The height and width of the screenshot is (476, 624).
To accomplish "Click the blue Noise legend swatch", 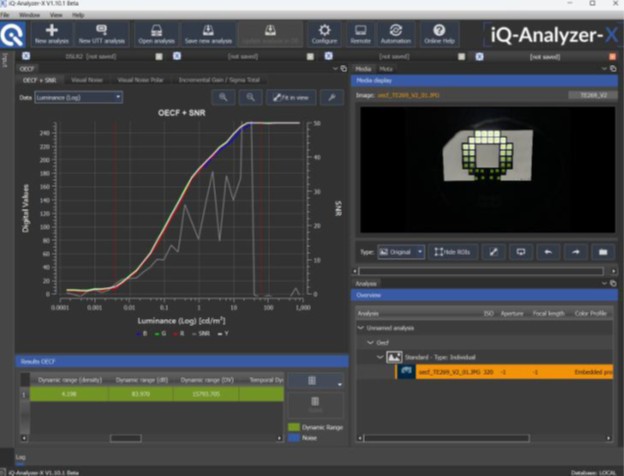I will pos(294,437).
